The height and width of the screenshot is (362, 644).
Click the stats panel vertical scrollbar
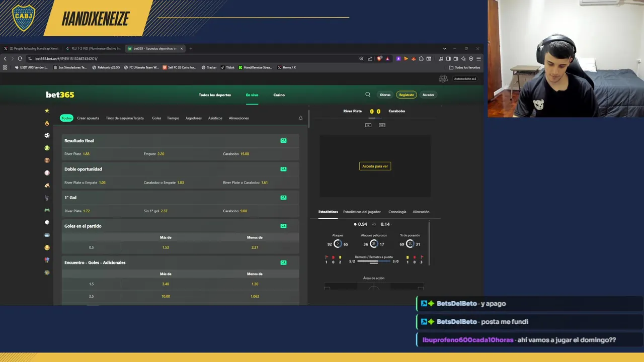[429, 242]
